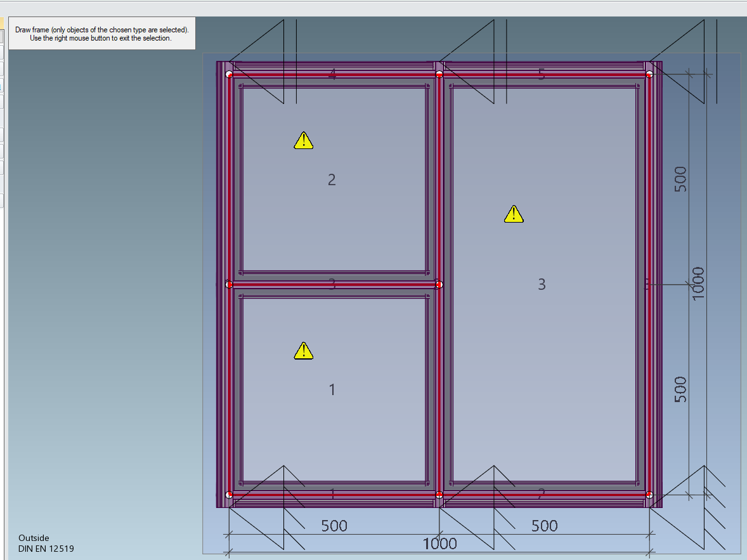Screen dimensions: 747x560
Task: Click the warning icon in glass field 2
Action: point(304,140)
